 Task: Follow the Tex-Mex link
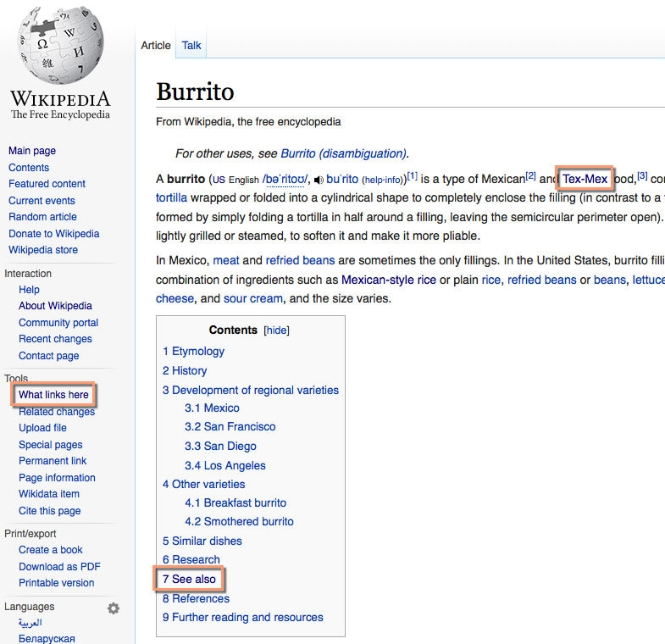pos(585,180)
